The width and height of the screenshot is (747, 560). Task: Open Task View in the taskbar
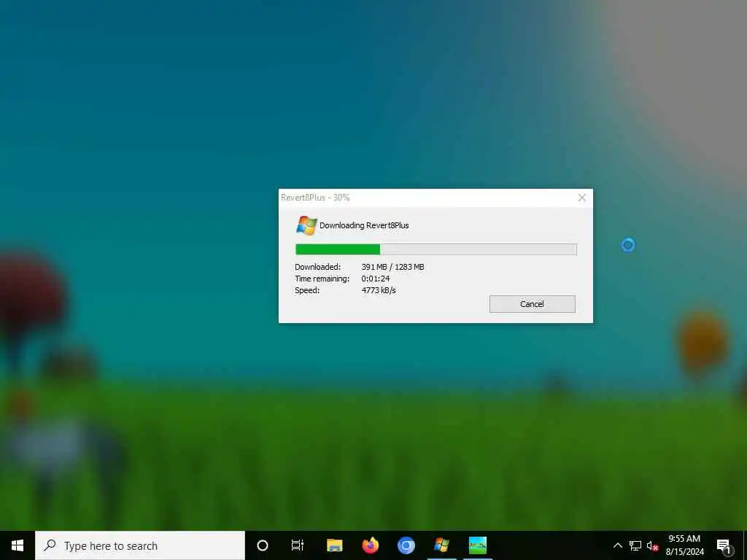[x=298, y=545]
